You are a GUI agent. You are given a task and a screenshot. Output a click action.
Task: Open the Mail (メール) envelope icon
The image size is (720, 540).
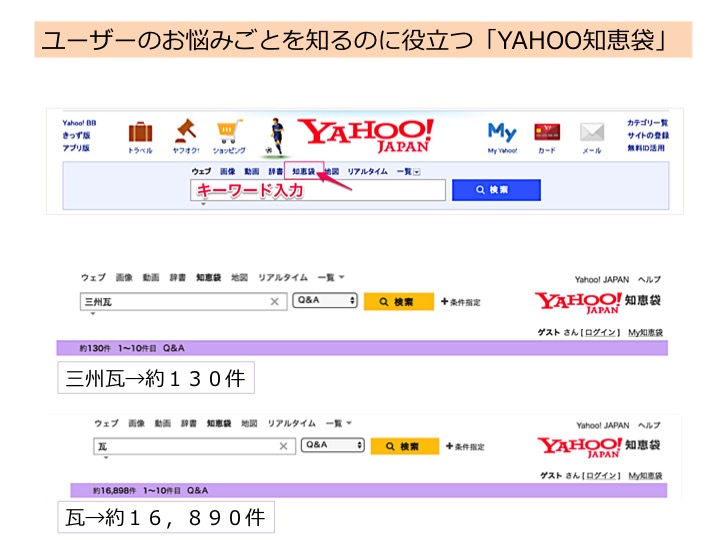592,132
